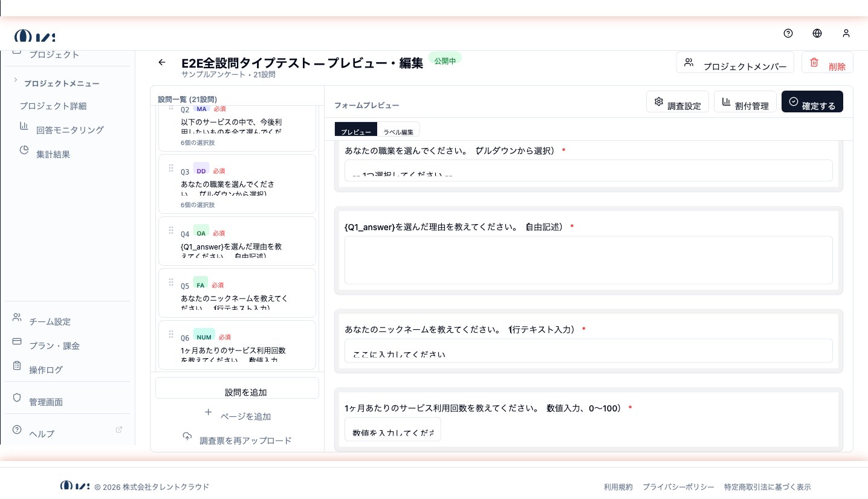The height and width of the screenshot is (499, 868).
Task: Click the trash 削除 delete button
Action: tap(827, 62)
